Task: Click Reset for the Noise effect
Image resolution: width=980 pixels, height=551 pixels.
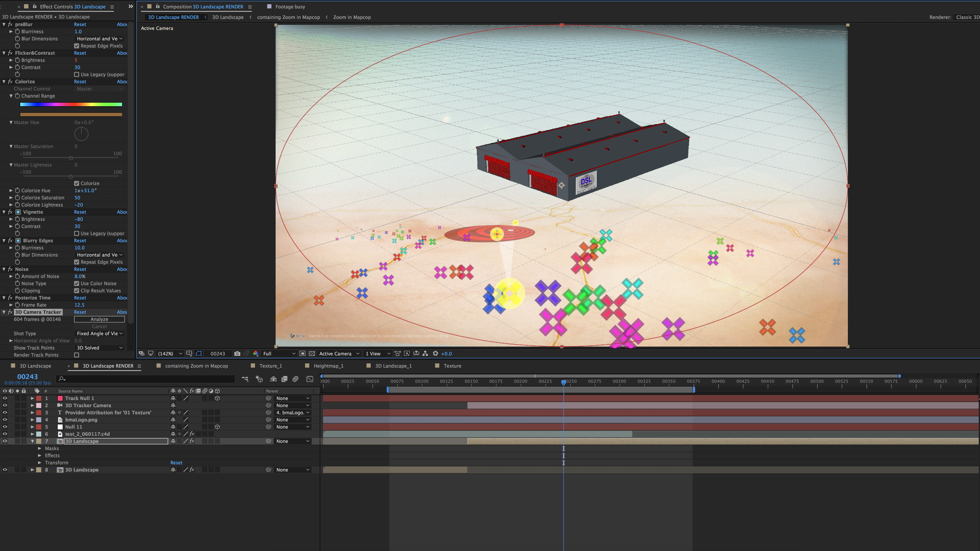Action: point(80,269)
